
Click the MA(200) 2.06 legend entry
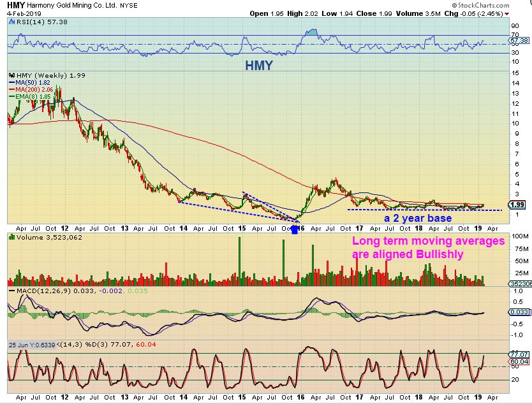pyautogui.click(x=31, y=89)
